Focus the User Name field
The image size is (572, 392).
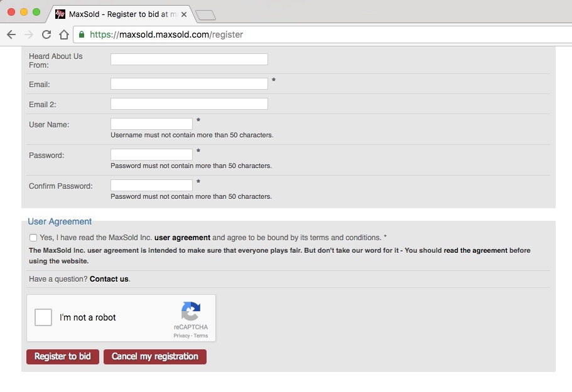click(x=152, y=124)
